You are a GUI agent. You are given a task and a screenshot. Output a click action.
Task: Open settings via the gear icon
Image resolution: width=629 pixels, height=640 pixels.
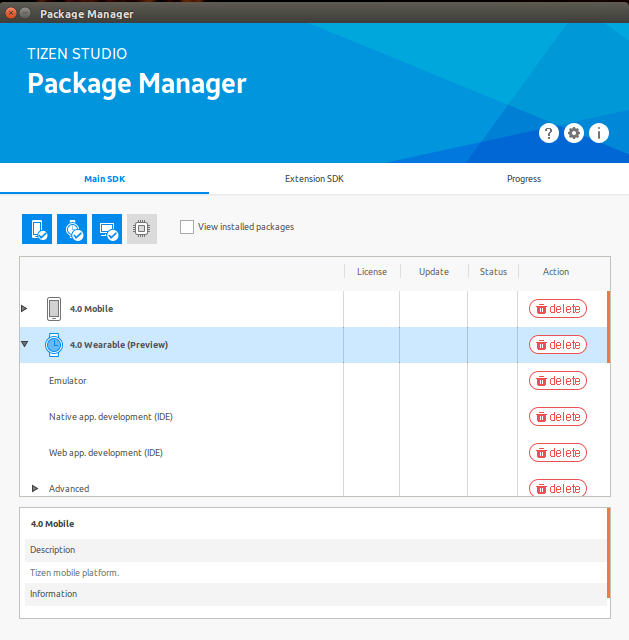pos(574,133)
